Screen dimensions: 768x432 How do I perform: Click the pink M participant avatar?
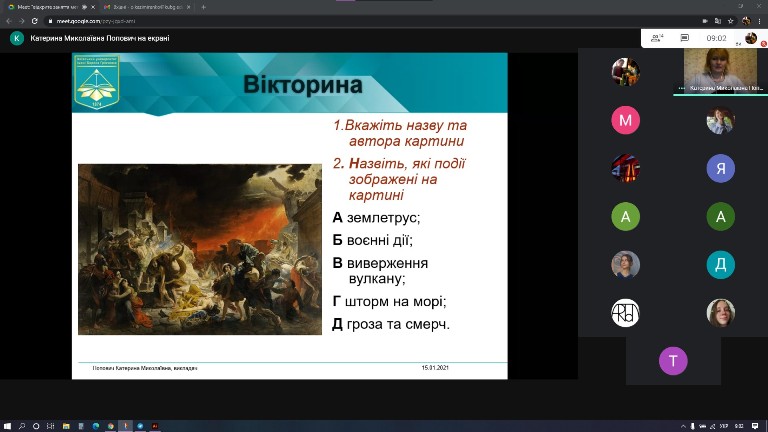pos(625,120)
